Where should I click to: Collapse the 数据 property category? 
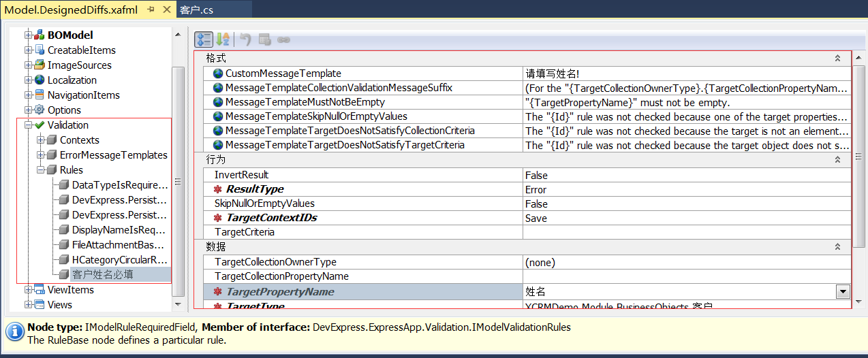[837, 246]
